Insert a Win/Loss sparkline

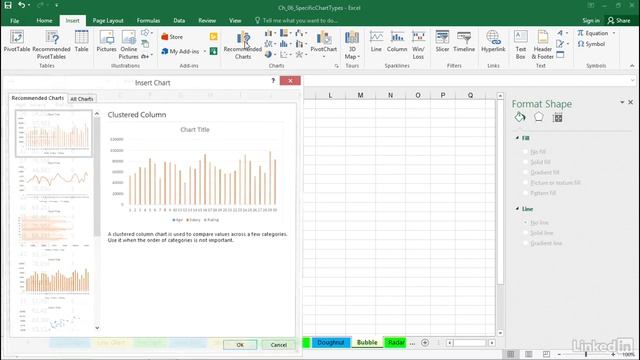tap(418, 45)
